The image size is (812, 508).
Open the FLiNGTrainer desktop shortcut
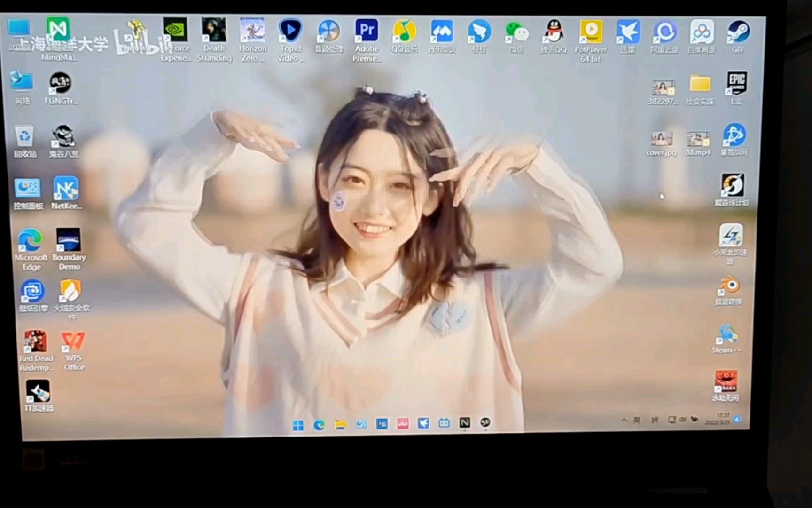[x=61, y=88]
